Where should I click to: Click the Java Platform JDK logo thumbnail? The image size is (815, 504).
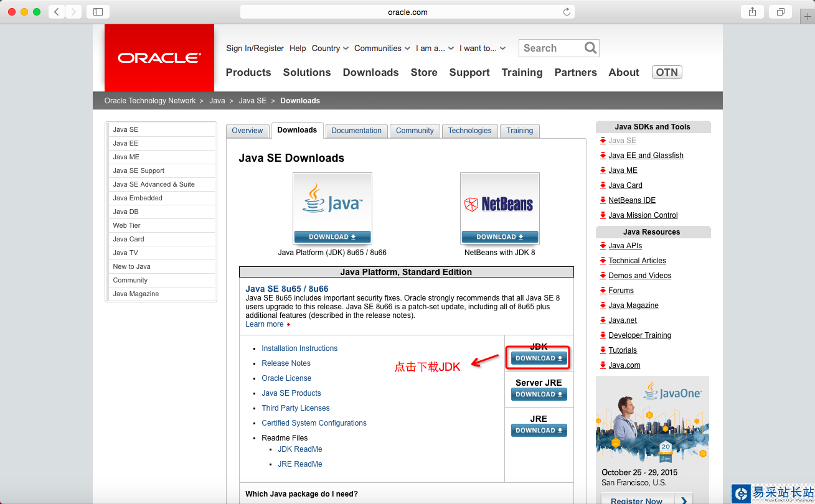pyautogui.click(x=332, y=202)
